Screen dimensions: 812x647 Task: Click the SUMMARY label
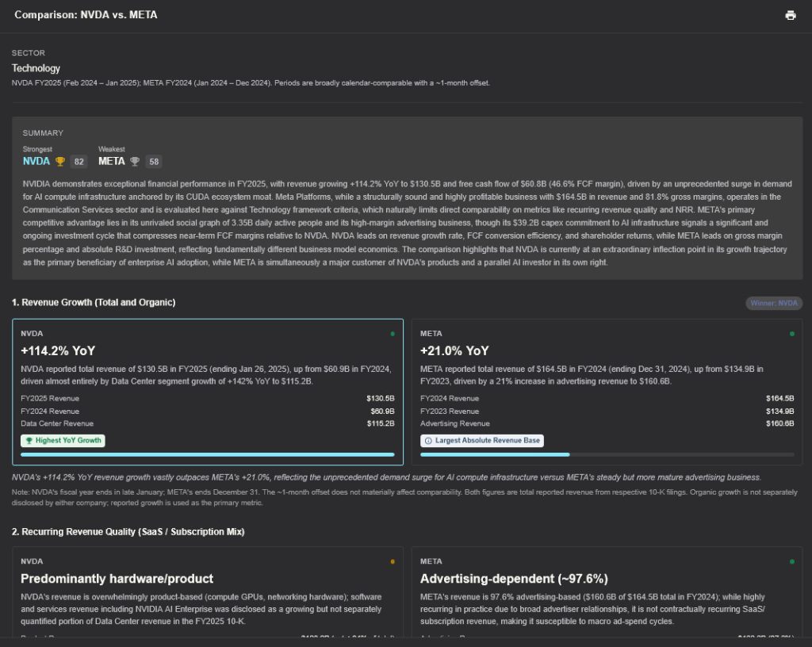[x=43, y=133]
